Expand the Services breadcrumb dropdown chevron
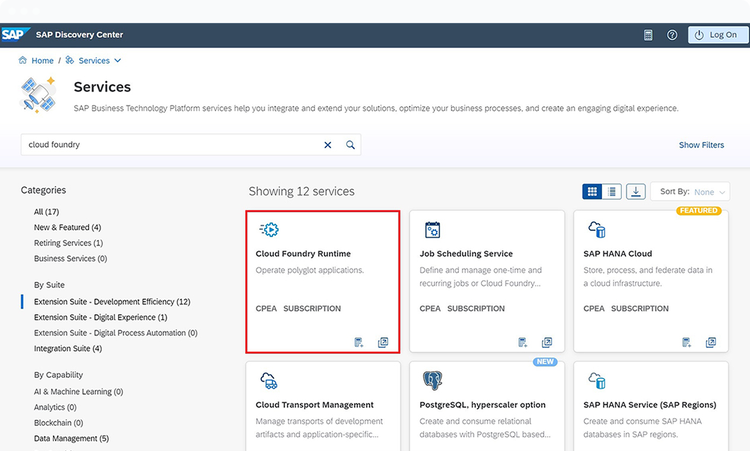Viewport: 750px width, 451px height. point(118,61)
